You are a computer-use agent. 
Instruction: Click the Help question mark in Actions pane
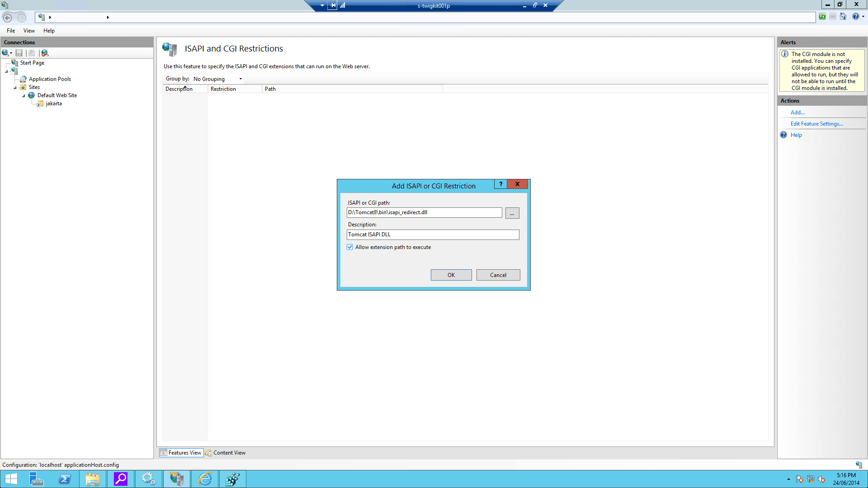pos(783,135)
